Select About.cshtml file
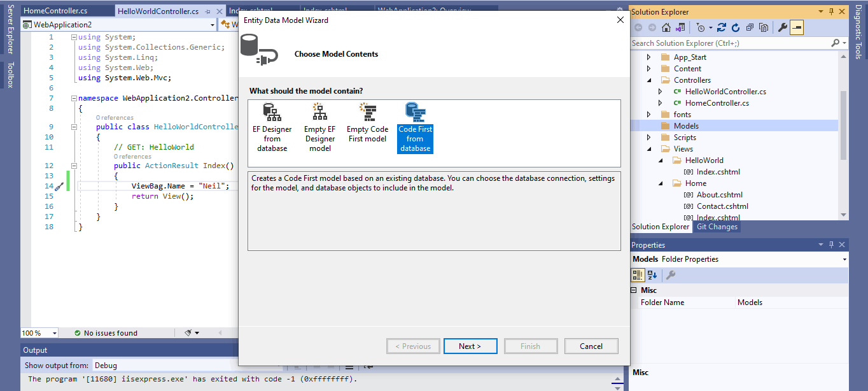Screen dimensions: 868x391 tap(718, 195)
